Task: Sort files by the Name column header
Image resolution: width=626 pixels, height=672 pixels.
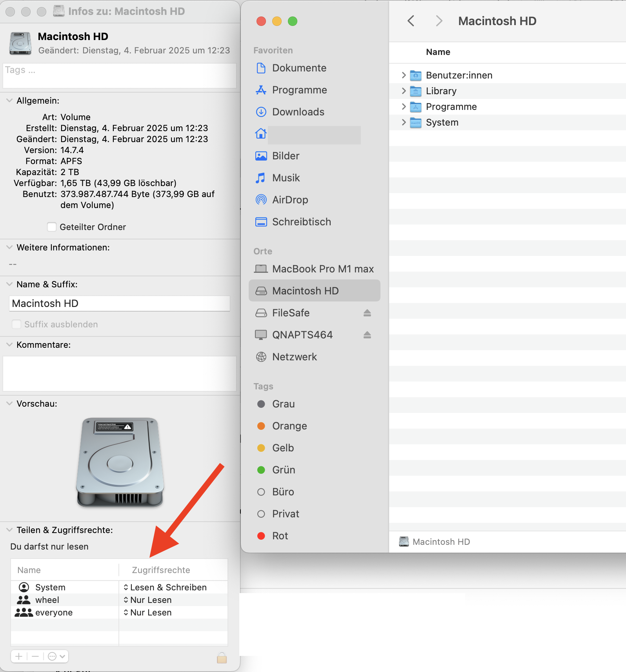Action: tap(438, 52)
